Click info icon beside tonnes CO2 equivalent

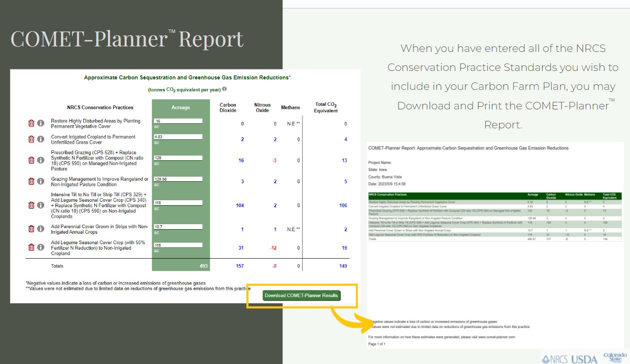point(224,89)
